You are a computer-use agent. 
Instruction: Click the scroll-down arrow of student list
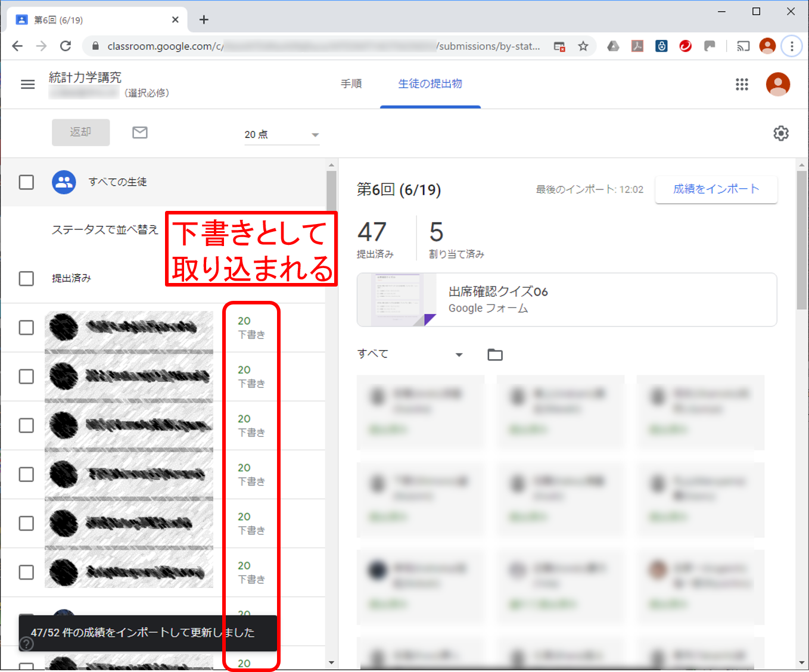(x=332, y=662)
